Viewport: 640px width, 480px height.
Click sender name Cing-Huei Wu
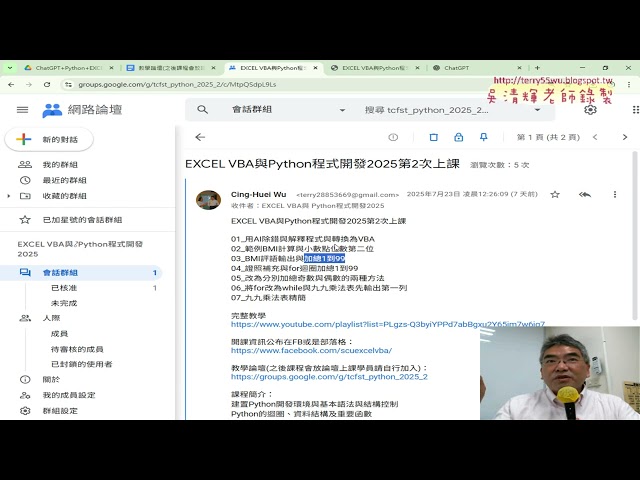point(258,194)
